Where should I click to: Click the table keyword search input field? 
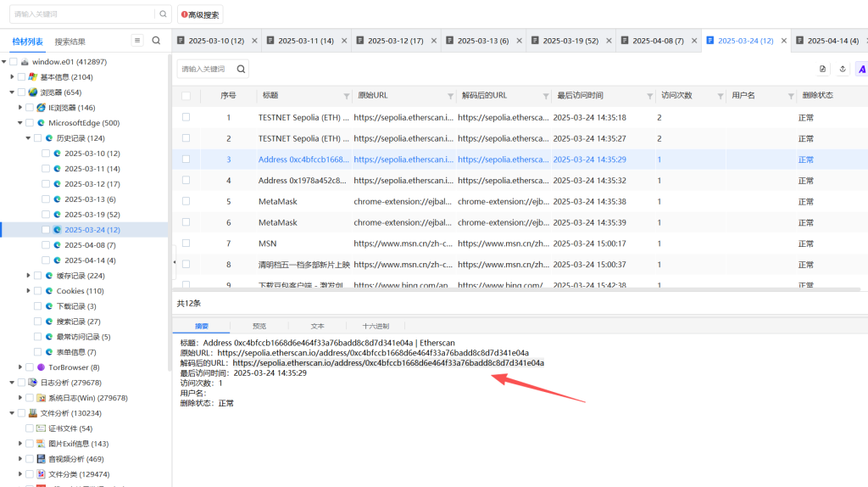click(x=207, y=69)
